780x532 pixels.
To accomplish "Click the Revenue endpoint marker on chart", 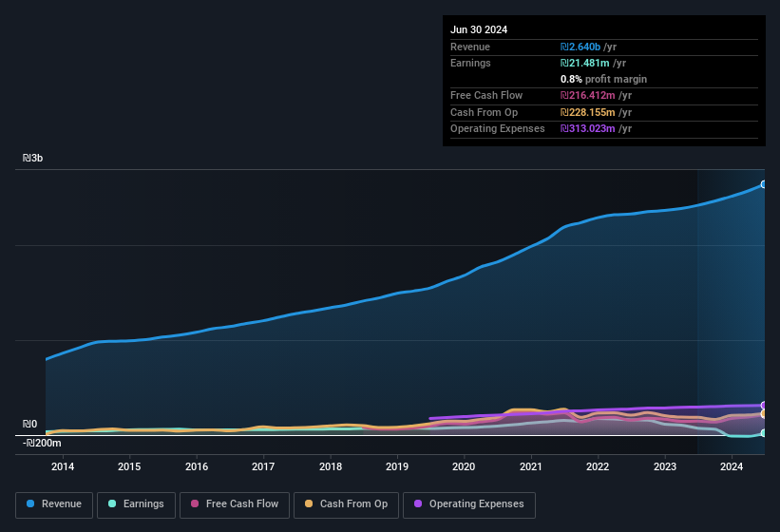I will [x=764, y=184].
